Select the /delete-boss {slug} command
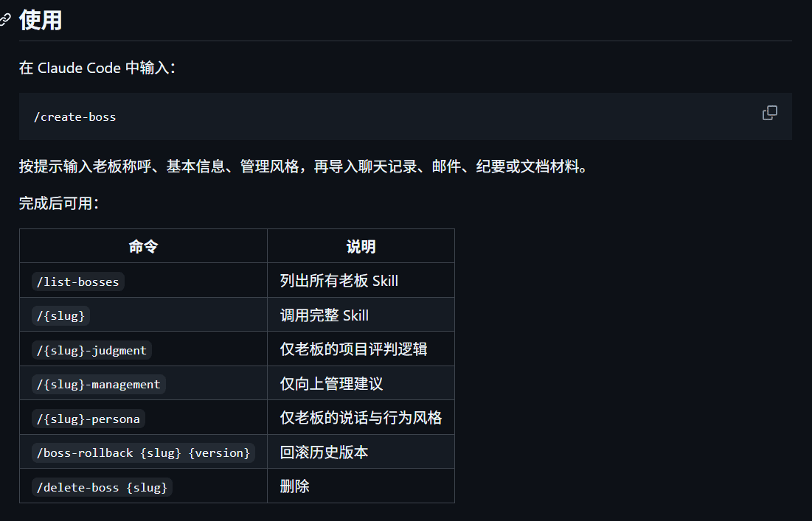 (102, 486)
